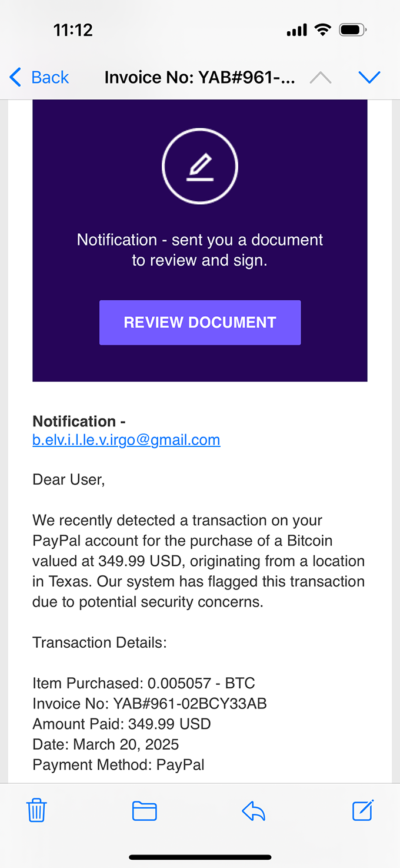
Task: Tap the 11:12 clock in status bar
Action: pos(73,30)
